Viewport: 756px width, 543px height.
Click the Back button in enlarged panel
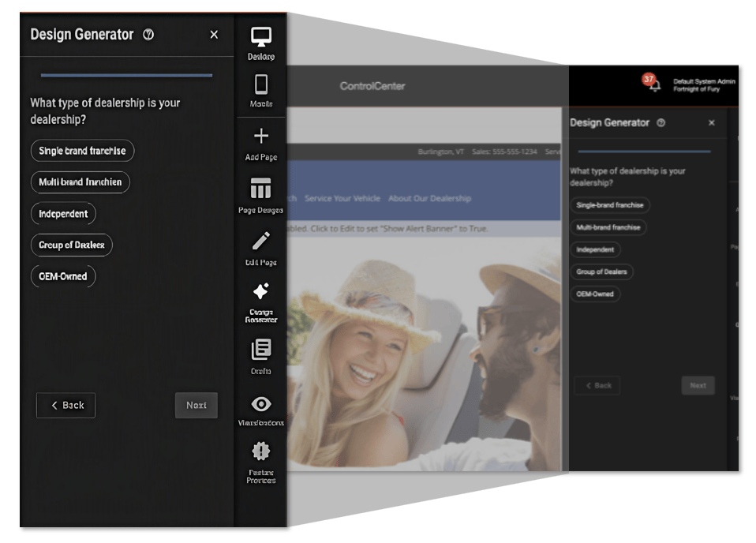click(x=65, y=405)
